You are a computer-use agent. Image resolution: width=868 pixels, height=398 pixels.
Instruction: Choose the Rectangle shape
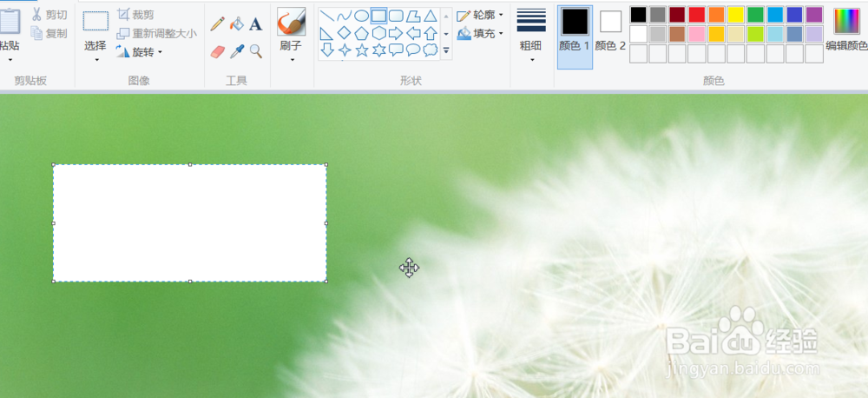(378, 16)
